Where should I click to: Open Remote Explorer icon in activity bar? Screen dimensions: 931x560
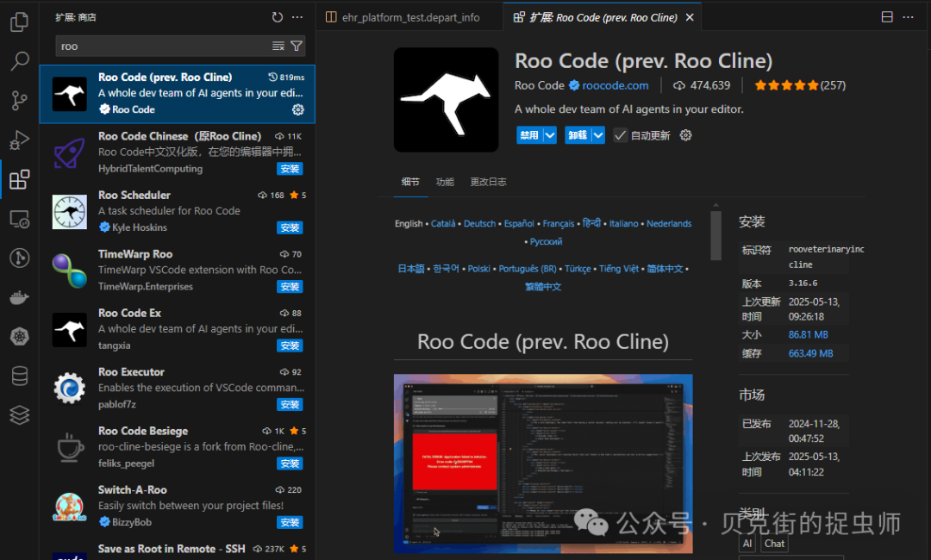(x=20, y=219)
